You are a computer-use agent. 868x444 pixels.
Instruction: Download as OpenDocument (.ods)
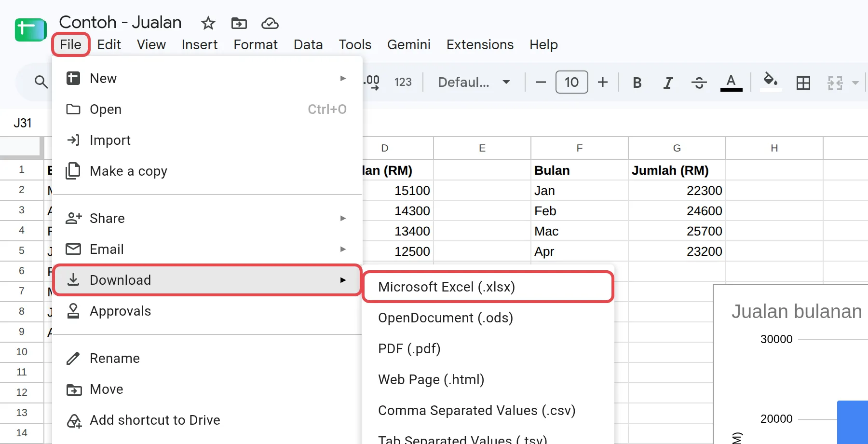pyautogui.click(x=488, y=318)
